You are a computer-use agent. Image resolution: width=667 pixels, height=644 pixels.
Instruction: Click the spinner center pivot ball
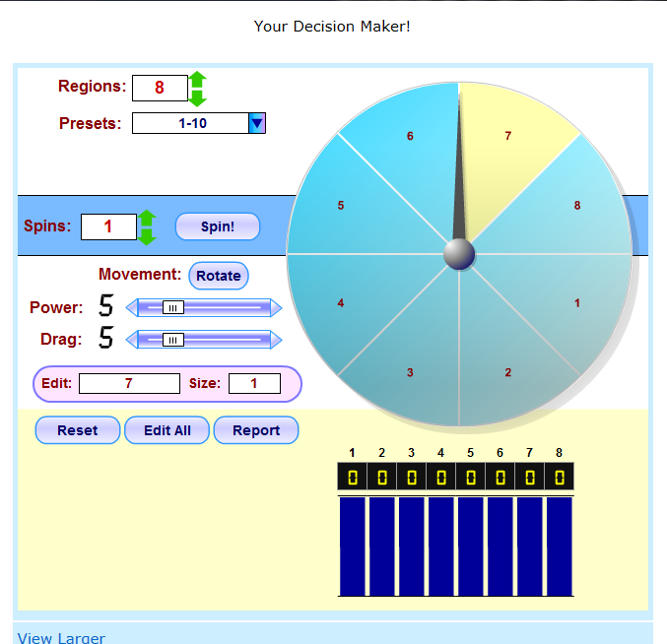coord(459,254)
